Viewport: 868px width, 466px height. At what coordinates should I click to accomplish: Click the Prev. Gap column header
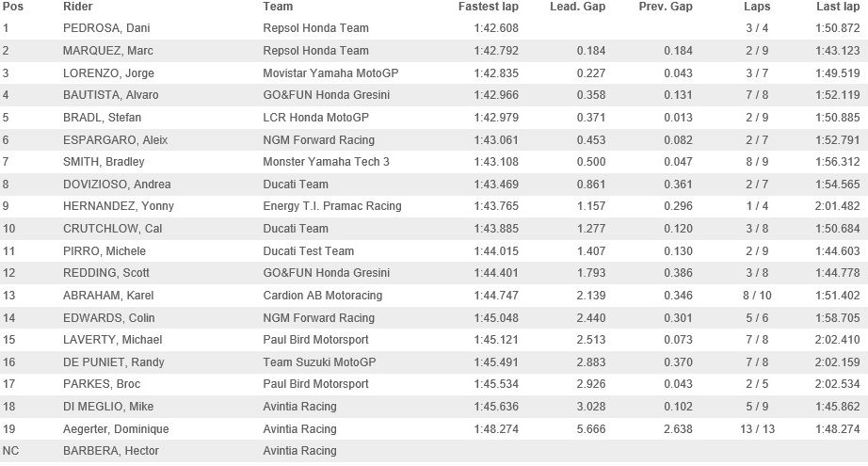pyautogui.click(x=666, y=7)
